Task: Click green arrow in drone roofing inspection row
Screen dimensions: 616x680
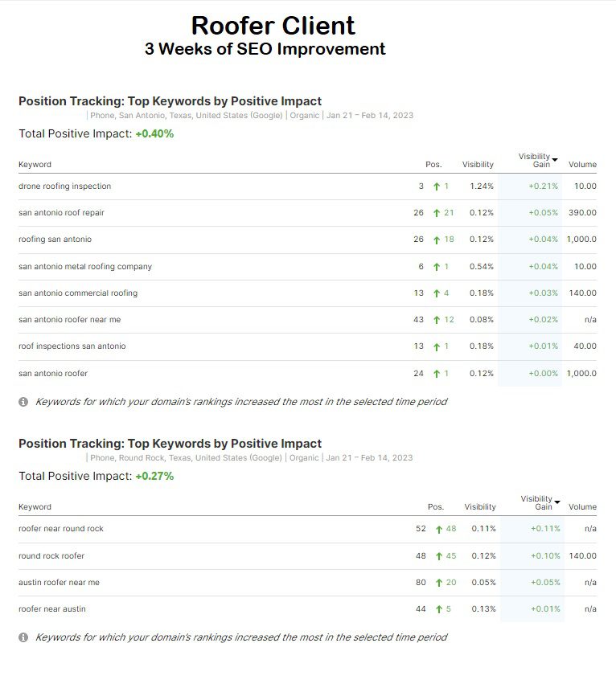Action: [x=436, y=186]
